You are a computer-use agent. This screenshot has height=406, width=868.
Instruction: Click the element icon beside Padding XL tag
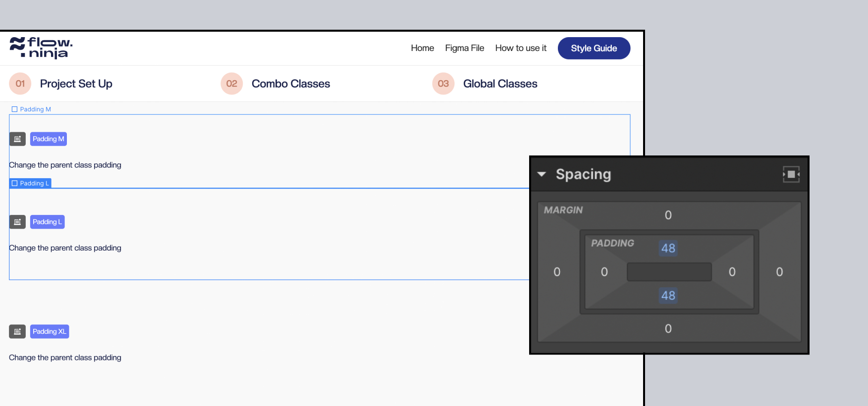click(x=17, y=332)
